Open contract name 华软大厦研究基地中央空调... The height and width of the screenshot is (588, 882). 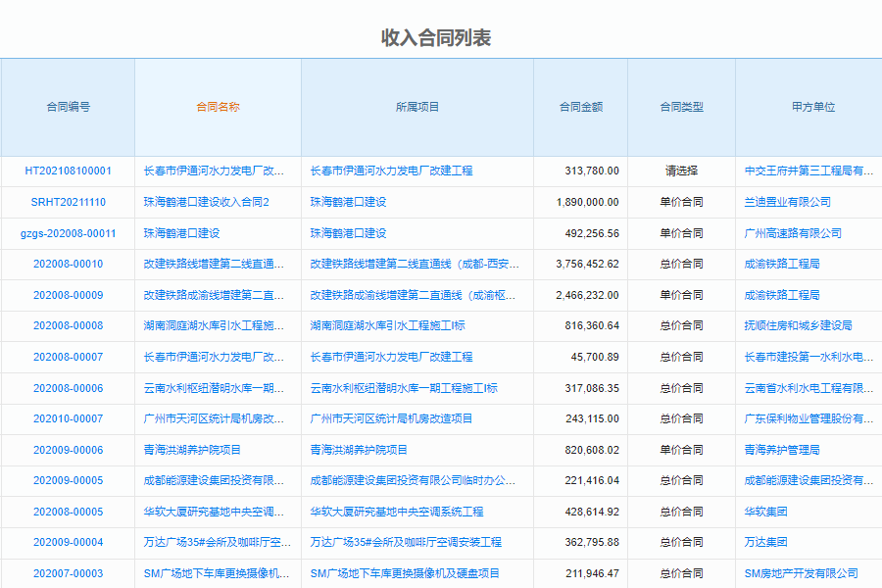point(214,512)
